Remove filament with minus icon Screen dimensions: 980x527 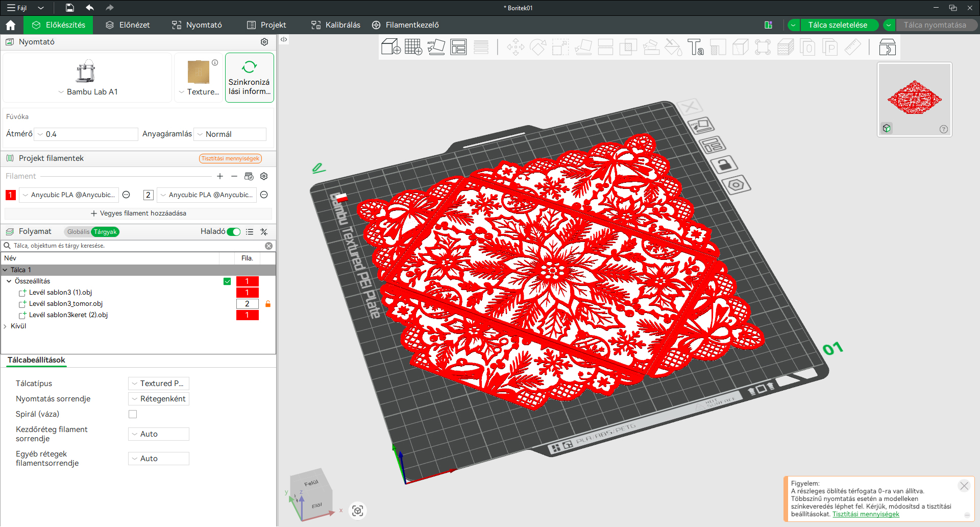tap(234, 176)
